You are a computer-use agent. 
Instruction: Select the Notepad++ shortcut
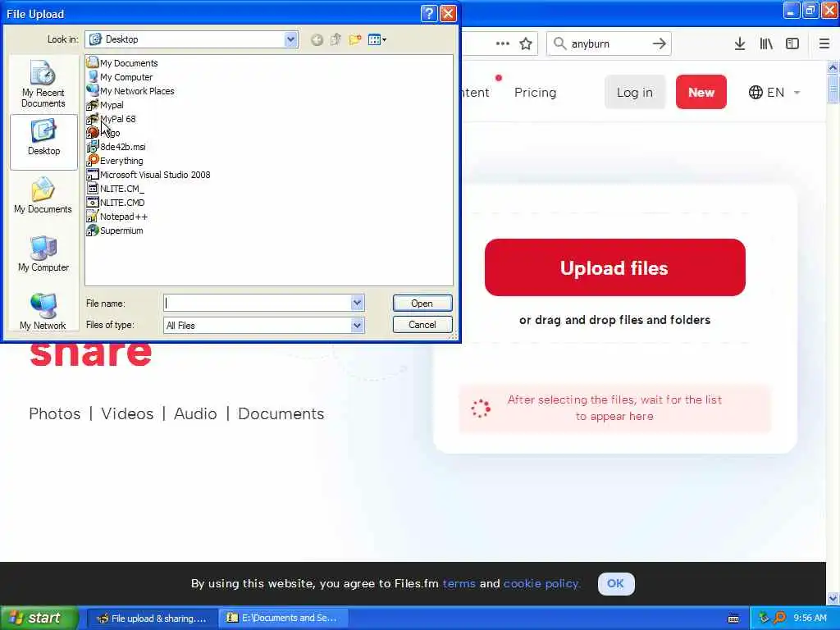[x=117, y=217]
